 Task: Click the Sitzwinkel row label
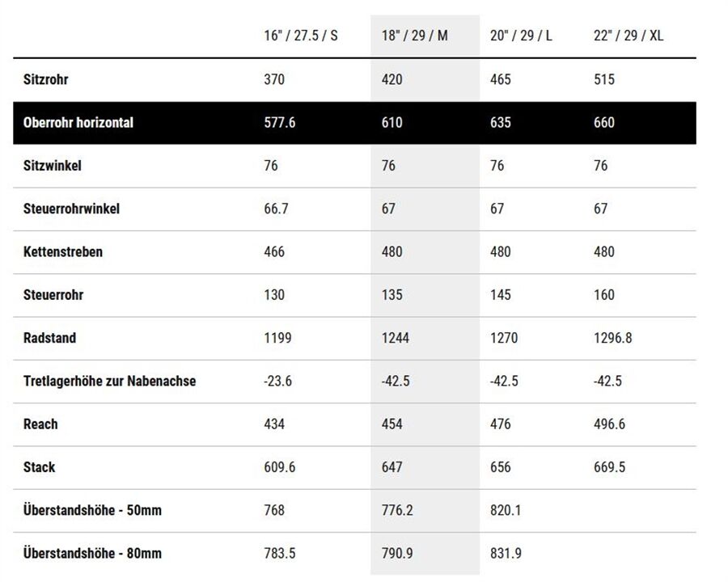pos(53,166)
